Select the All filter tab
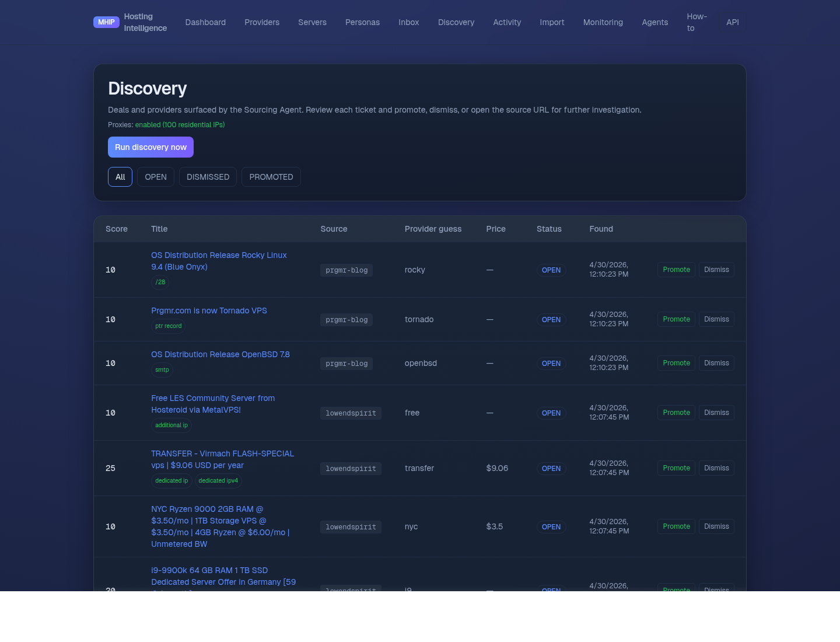Screen dimensions: 840x642 pos(120,177)
